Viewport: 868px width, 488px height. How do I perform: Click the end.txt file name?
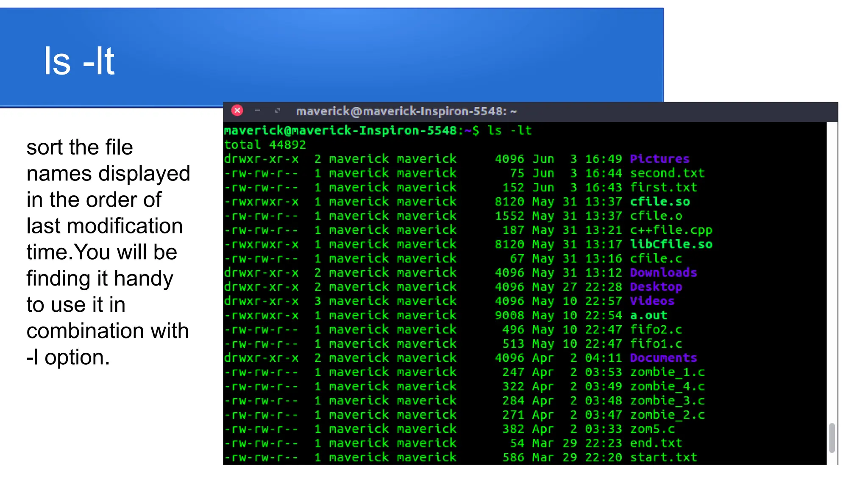[656, 443]
